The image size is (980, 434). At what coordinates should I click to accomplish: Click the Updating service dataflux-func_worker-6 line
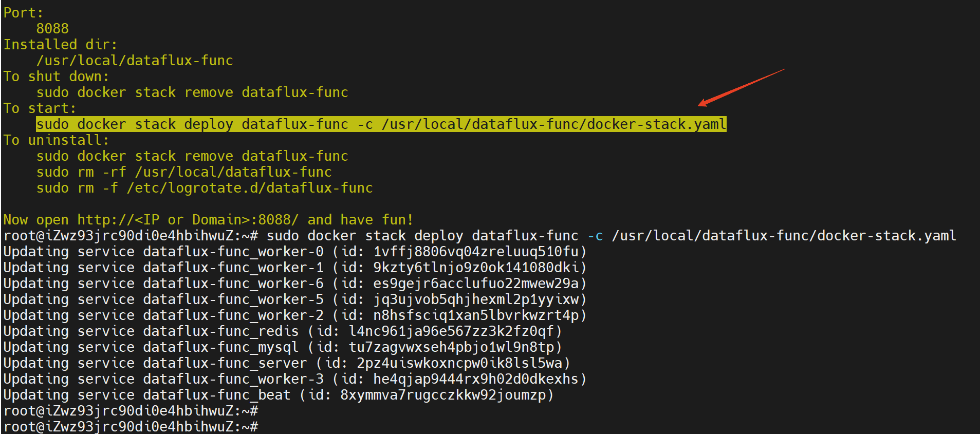coord(294,284)
